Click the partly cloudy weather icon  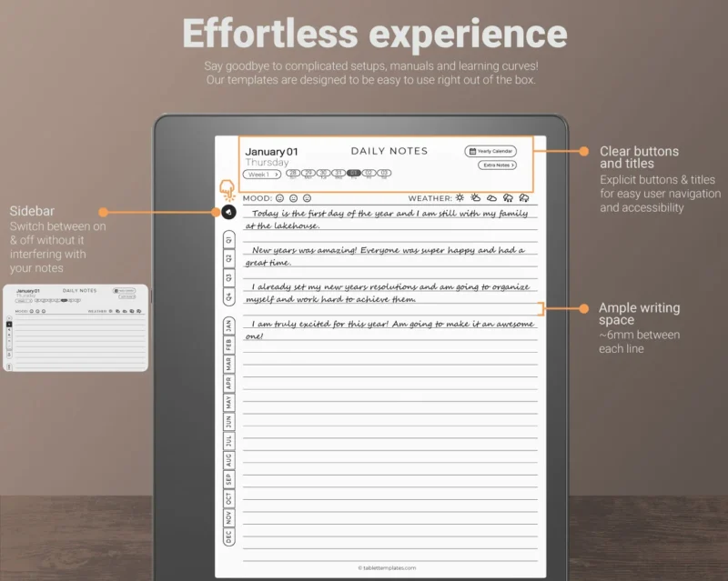(475, 198)
